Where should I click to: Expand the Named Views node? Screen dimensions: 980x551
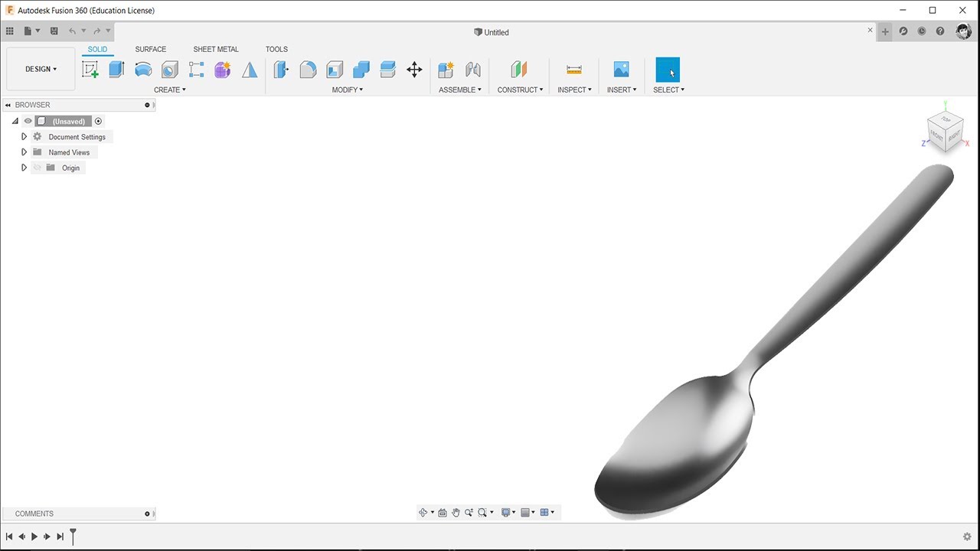[x=24, y=152]
